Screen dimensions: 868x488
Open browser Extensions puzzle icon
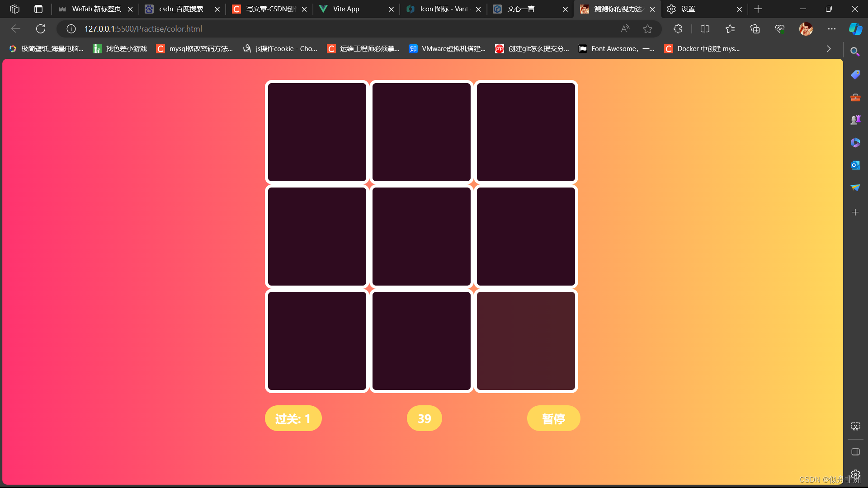678,29
